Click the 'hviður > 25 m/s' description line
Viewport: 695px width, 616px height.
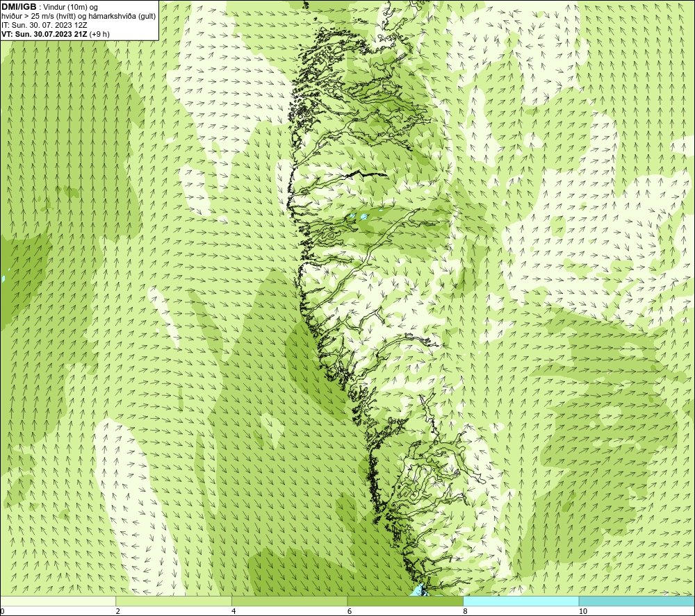coord(79,16)
